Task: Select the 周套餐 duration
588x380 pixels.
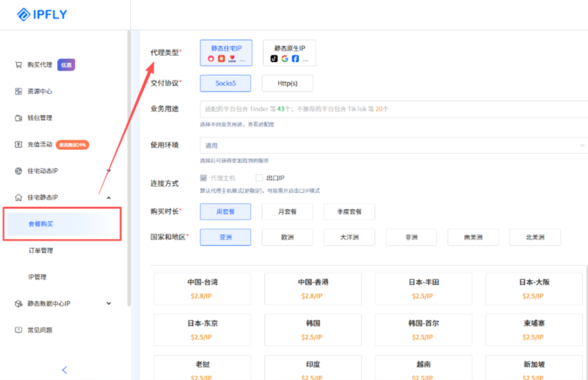Action: [x=226, y=212]
